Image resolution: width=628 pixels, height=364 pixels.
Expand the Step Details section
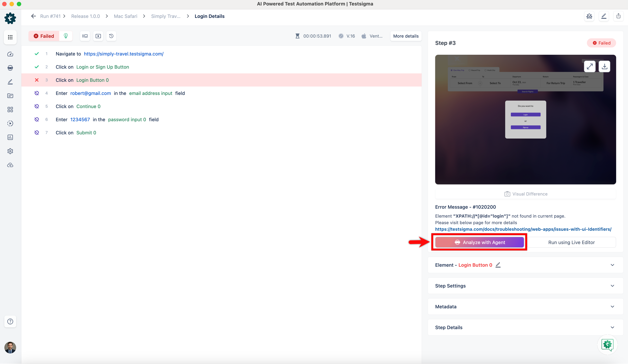612,327
